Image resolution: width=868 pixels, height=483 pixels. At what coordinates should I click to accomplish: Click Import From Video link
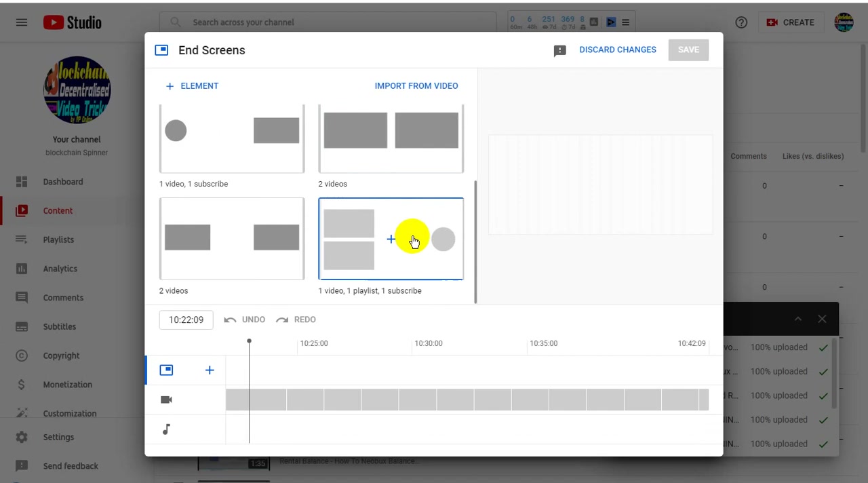(416, 86)
